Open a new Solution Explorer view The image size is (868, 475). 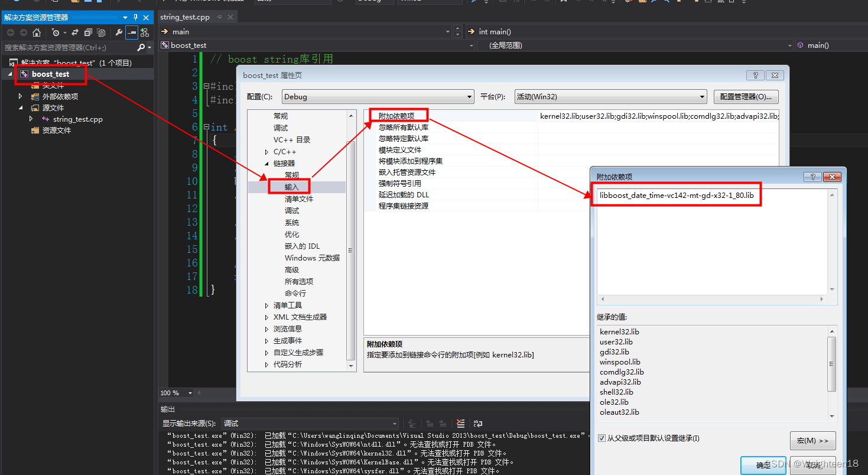[145, 32]
